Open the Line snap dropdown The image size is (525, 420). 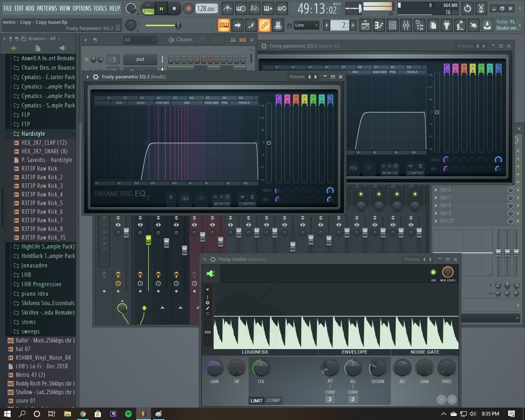pos(306,25)
